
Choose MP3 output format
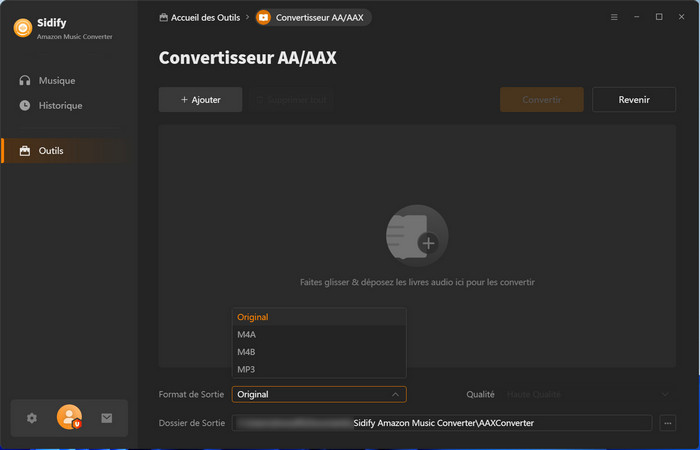coord(319,369)
